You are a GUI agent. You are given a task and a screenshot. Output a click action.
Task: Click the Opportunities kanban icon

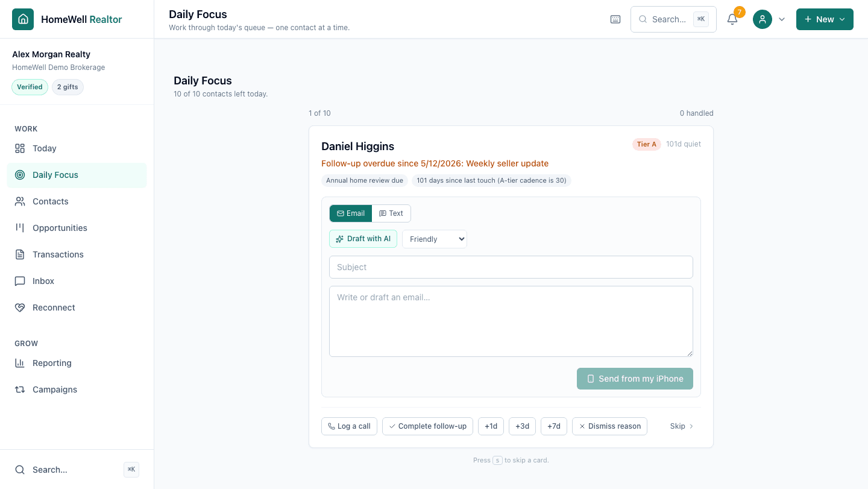[20, 228]
